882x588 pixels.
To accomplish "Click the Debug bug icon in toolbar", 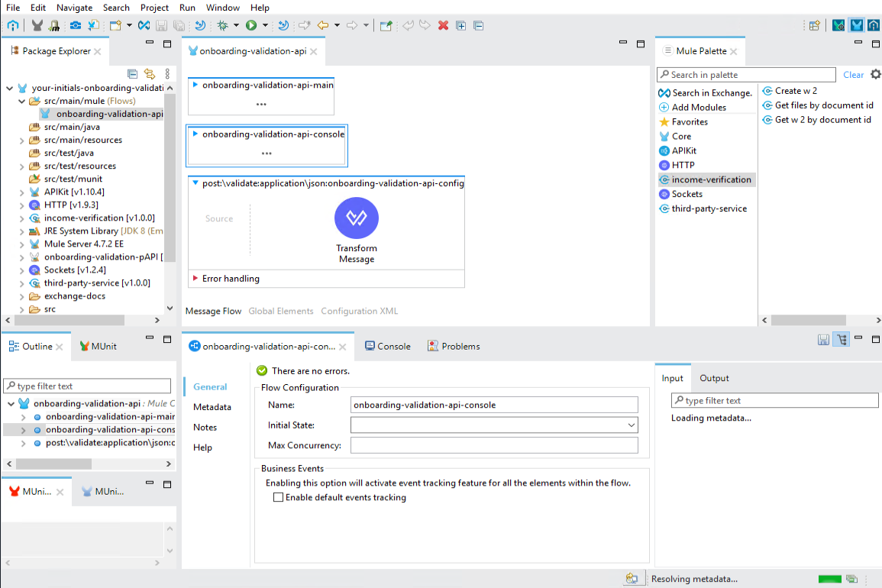I will [x=223, y=25].
